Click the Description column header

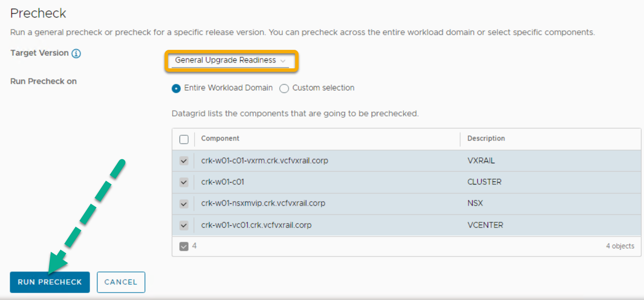click(x=486, y=138)
